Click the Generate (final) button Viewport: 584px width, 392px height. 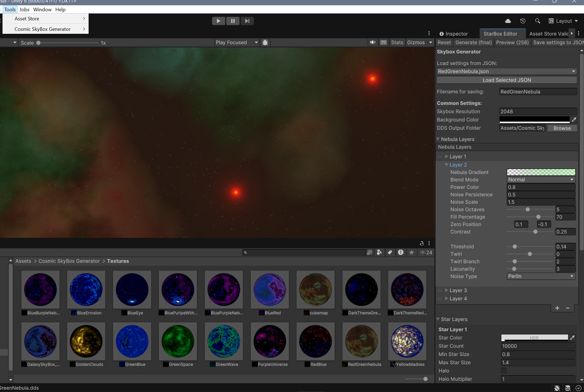point(473,43)
